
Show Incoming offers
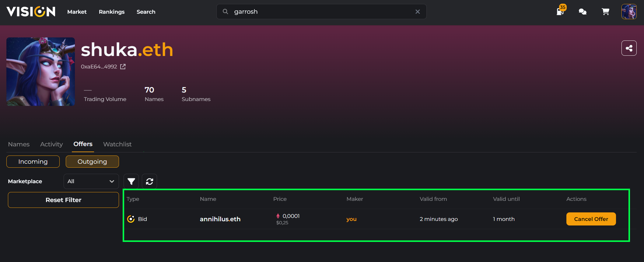pos(33,162)
